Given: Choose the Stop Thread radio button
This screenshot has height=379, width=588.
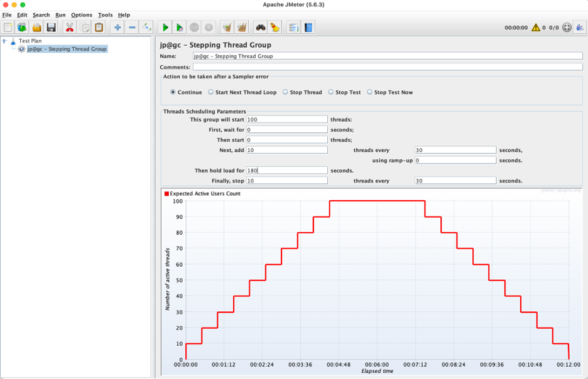Looking at the screenshot, I should tap(285, 92).
